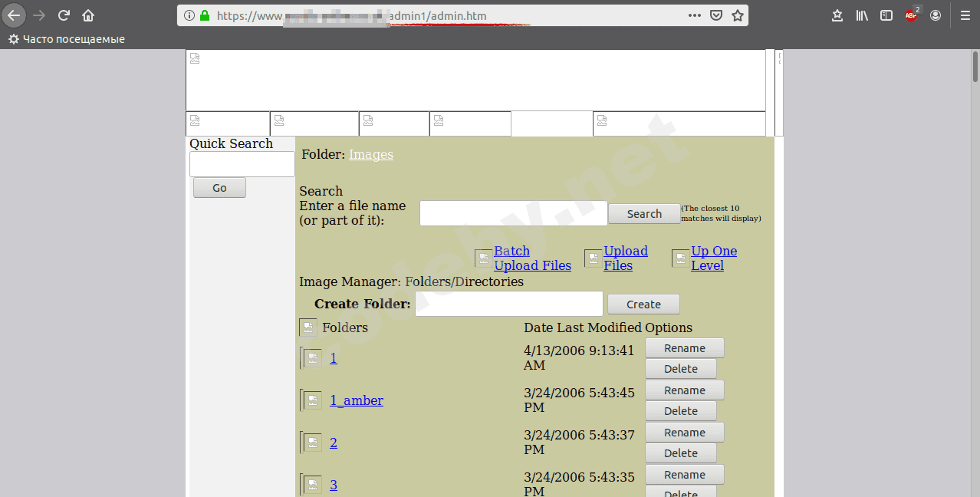
Task: Click the folder icon for folder 2
Action: 313,443
